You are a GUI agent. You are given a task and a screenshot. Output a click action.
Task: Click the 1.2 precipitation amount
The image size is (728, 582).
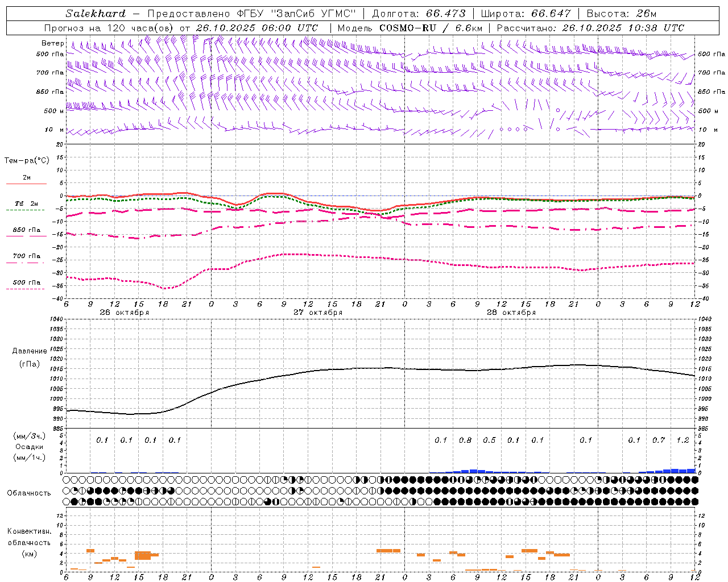(x=682, y=440)
